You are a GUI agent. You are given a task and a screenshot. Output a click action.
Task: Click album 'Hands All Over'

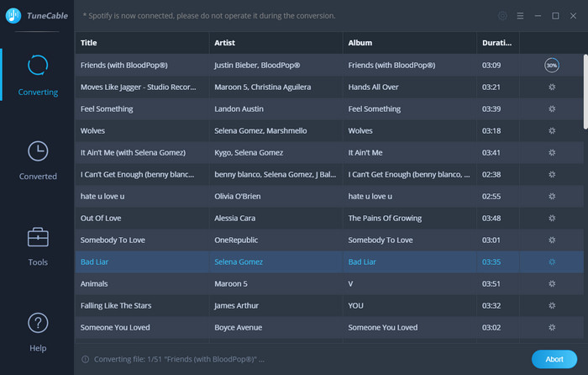coord(373,87)
